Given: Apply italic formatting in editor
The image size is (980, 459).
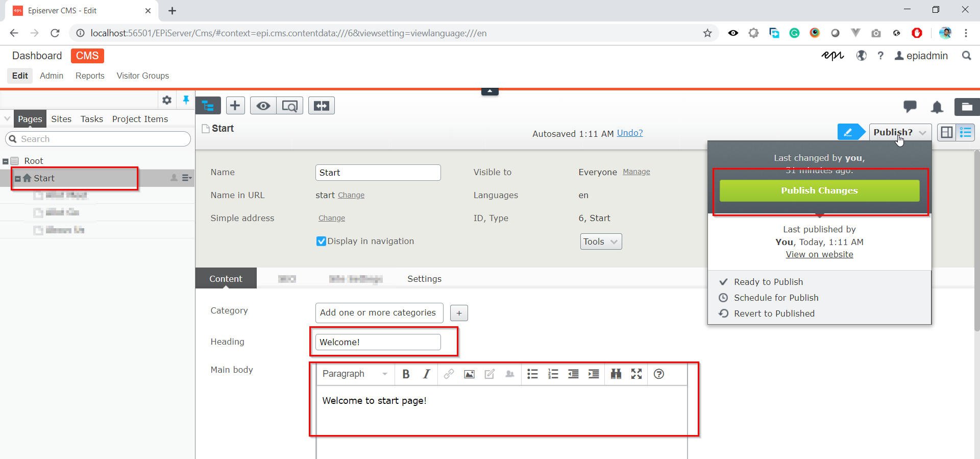Looking at the screenshot, I should (x=427, y=374).
